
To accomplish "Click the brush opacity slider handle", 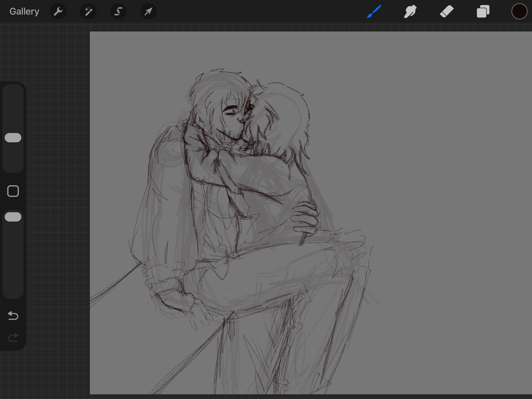I will 13,217.
